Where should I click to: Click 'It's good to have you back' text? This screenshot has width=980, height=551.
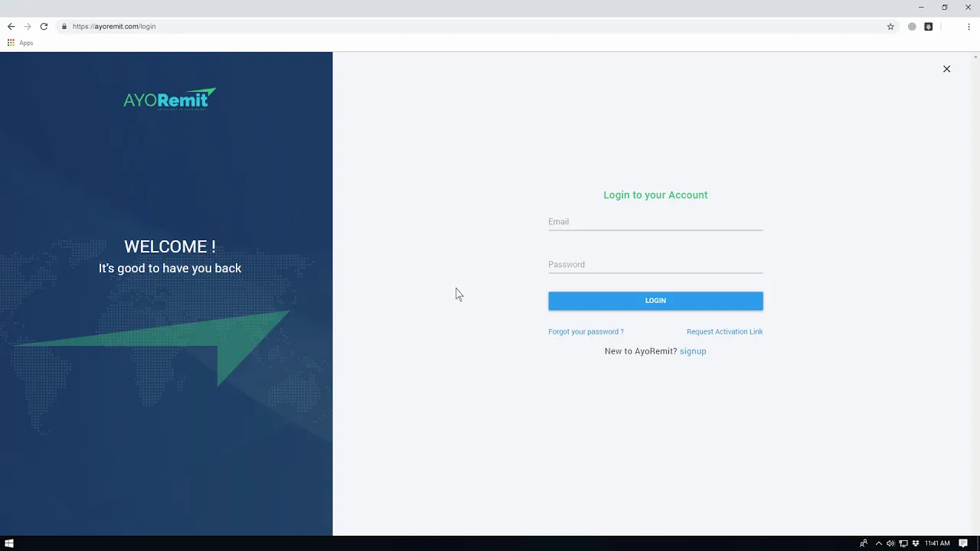pyautogui.click(x=170, y=268)
